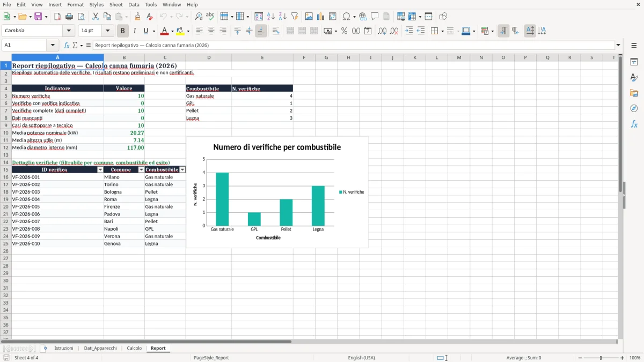Open Combustibile column filter dropdown
Screen dimensions: 644x362
pos(182,169)
